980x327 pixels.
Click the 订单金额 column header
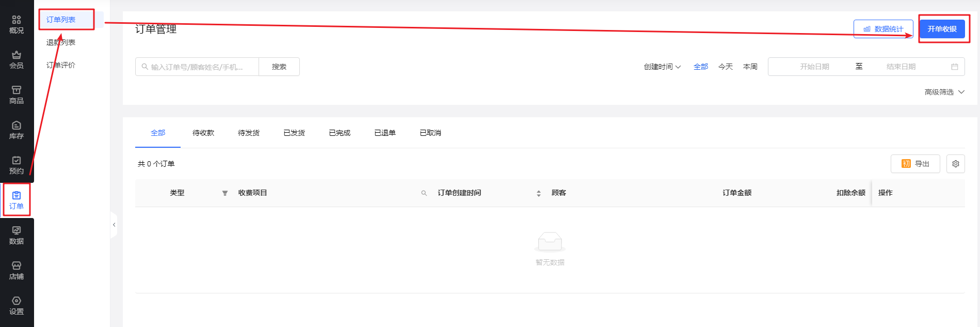[737, 193]
